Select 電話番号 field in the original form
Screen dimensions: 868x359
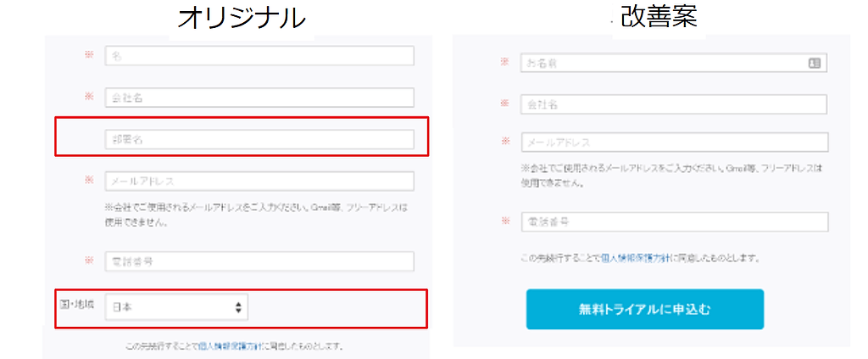(x=259, y=261)
